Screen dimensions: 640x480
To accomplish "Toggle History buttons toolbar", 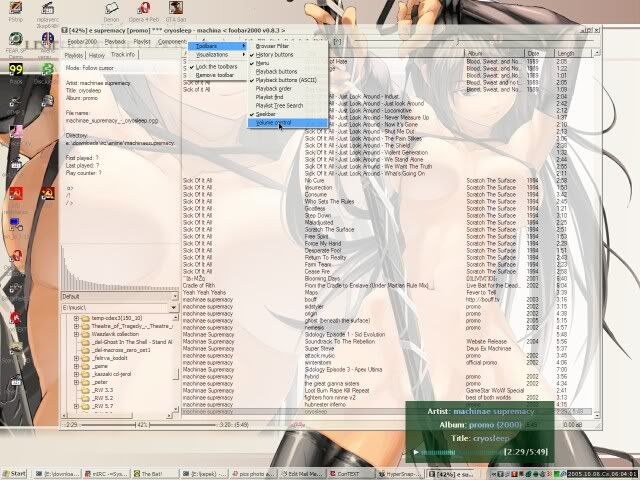I will tap(288, 54).
